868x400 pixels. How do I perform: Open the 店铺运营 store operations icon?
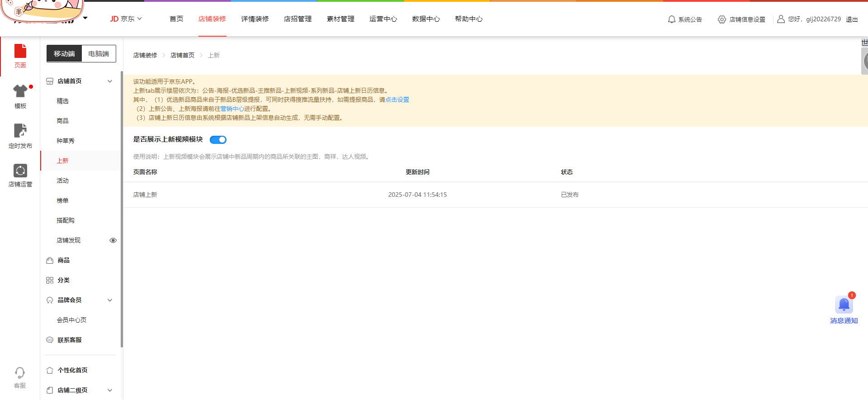tap(20, 171)
